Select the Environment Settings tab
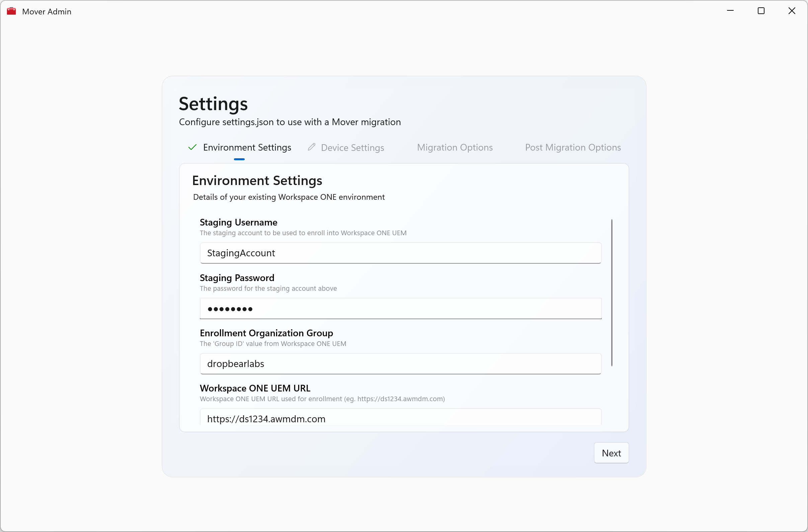The height and width of the screenshot is (532, 808). click(x=247, y=148)
